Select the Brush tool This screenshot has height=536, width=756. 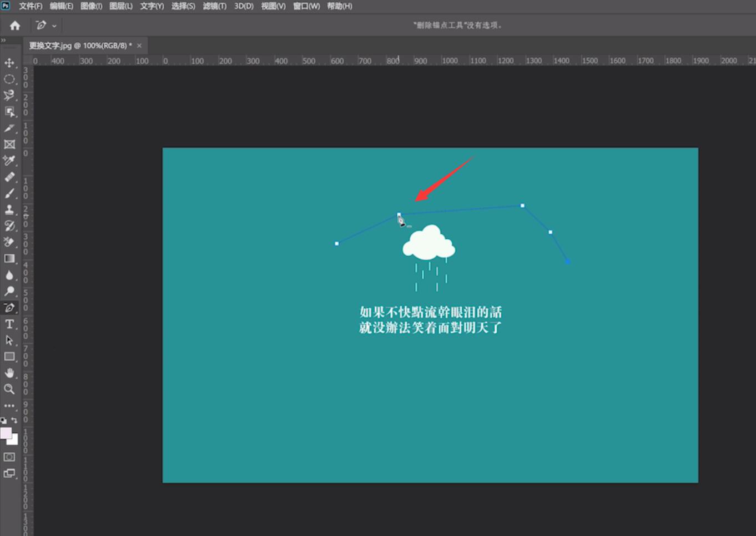pos(9,193)
